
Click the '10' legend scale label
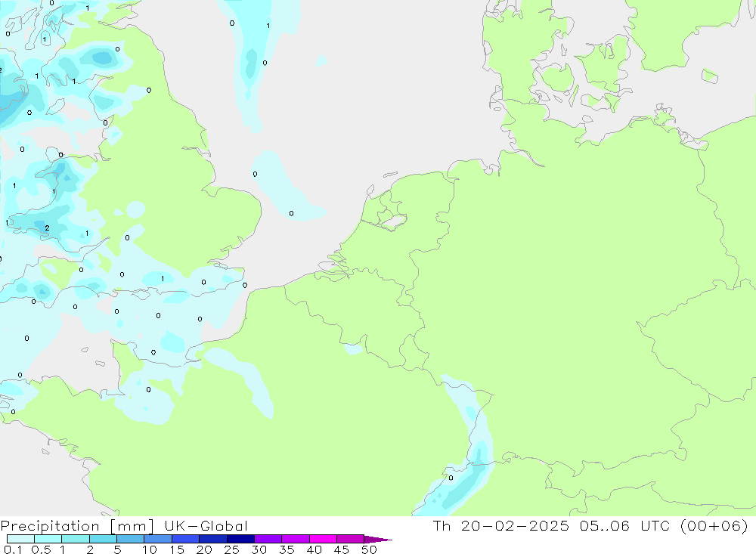point(150,549)
